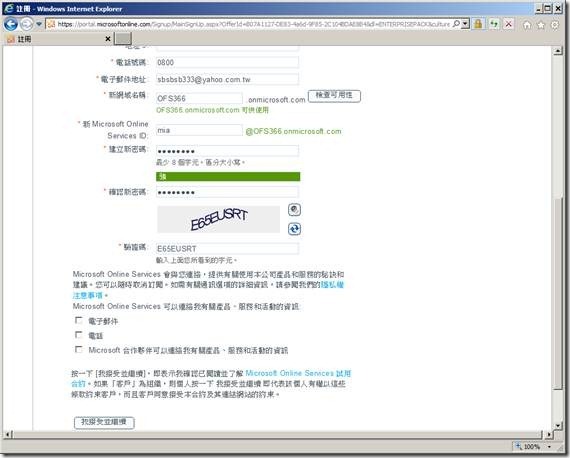Click green text OFS366.onmicrosoft.com available message
The image size is (570, 458).
pos(212,110)
